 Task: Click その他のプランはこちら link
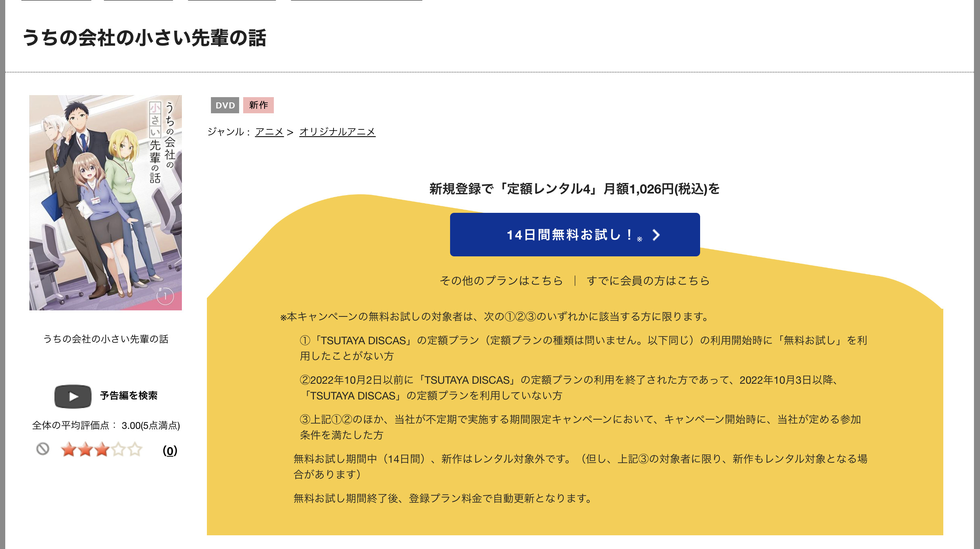(x=500, y=281)
